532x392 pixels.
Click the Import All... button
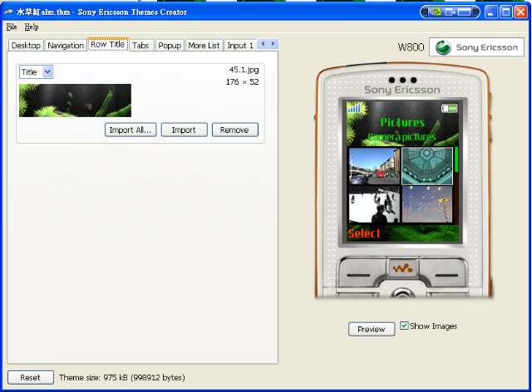(x=131, y=130)
